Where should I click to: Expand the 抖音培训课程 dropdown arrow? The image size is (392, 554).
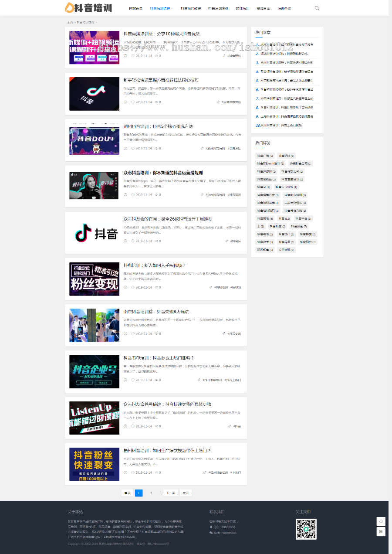(x=172, y=8)
